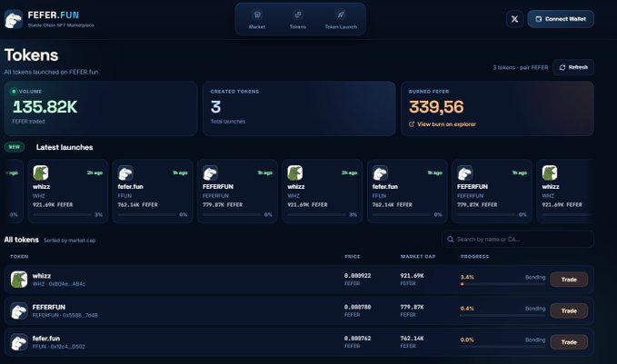Click the green volume indicator dot
This screenshot has width=617, height=364.
pos(14,91)
